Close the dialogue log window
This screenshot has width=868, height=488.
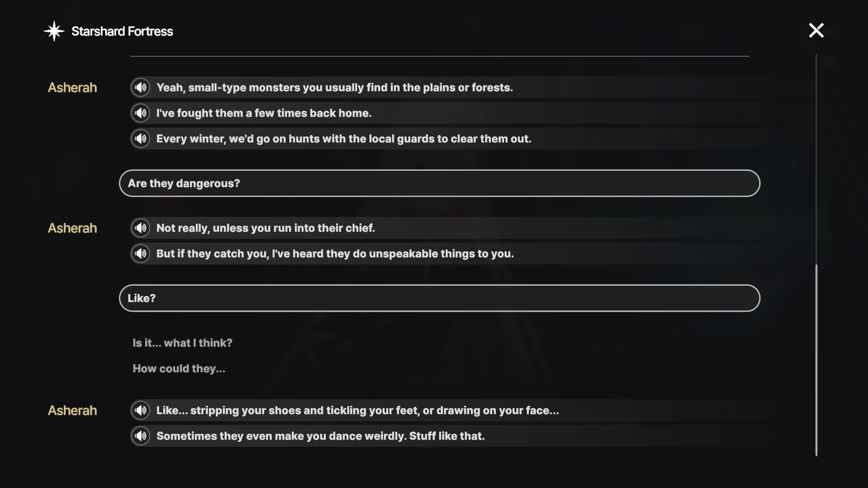[816, 30]
